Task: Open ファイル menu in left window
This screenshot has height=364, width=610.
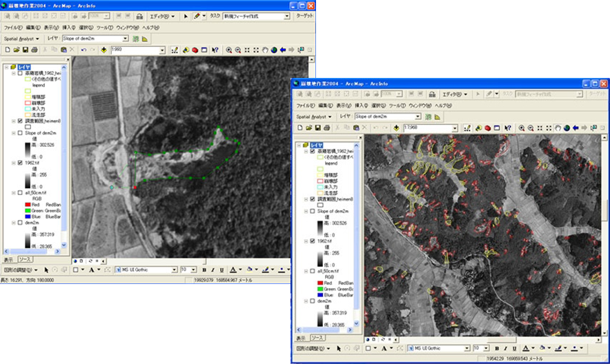Action: tap(13, 28)
